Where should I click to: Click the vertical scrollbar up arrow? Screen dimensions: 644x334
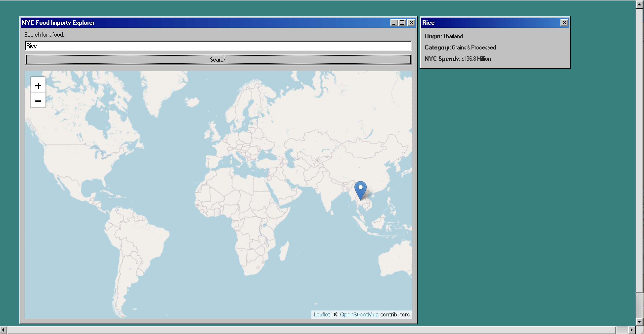(x=639, y=4)
